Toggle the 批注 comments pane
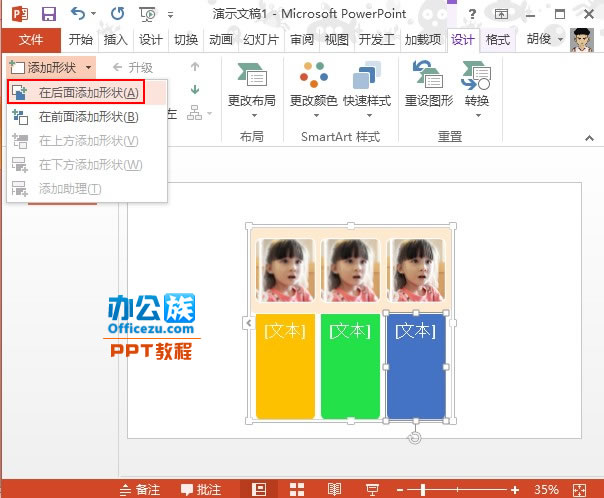The height and width of the screenshot is (498, 604). pos(201,489)
